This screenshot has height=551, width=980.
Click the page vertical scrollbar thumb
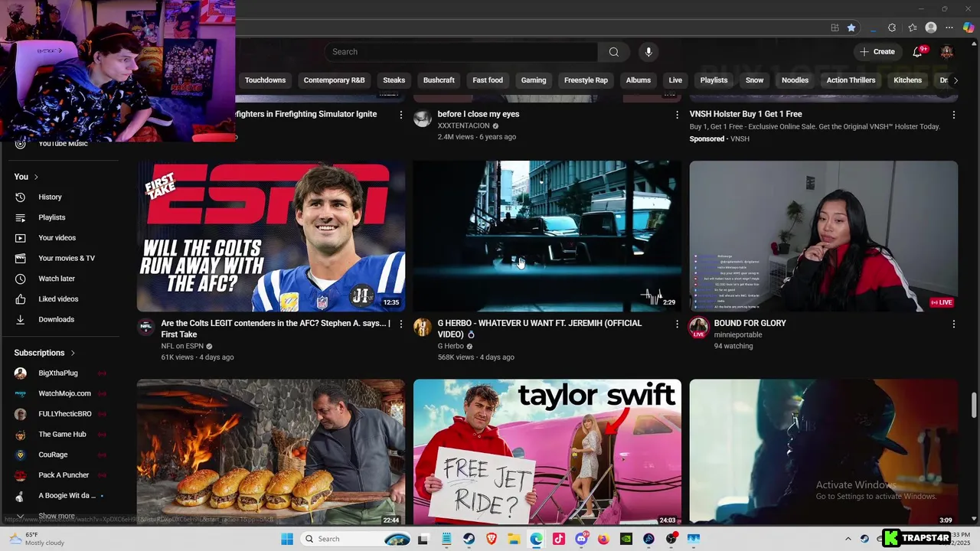pos(974,406)
